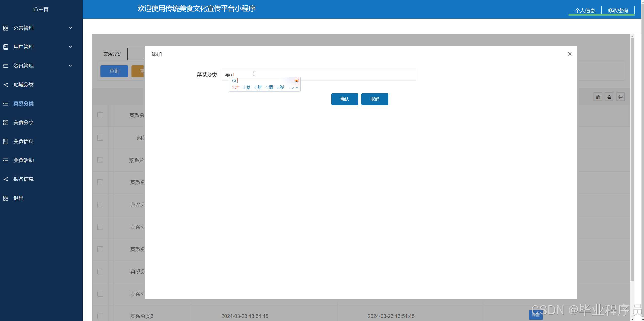Open 美食活动 in the sidebar
644x321 pixels.
pos(23,160)
